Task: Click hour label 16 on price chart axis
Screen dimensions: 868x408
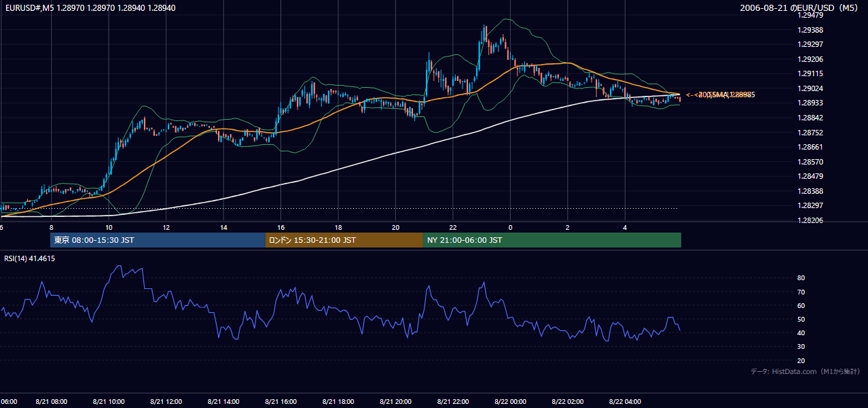Action: click(281, 228)
